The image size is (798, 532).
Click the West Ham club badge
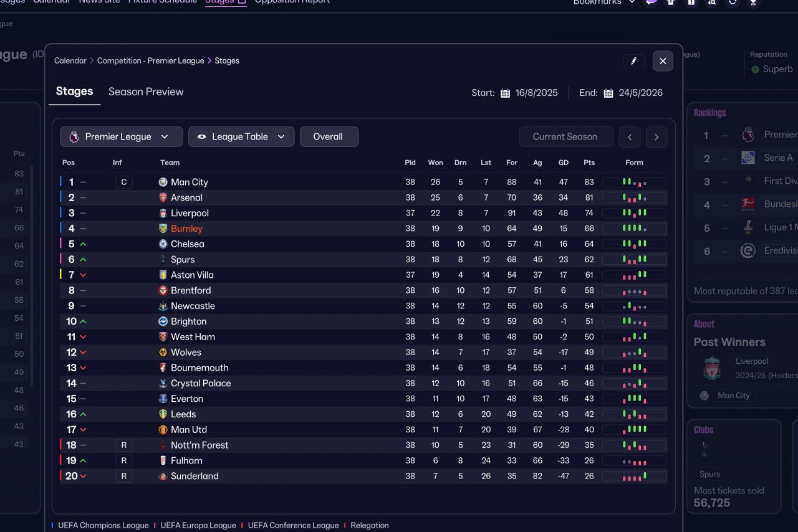point(163,337)
